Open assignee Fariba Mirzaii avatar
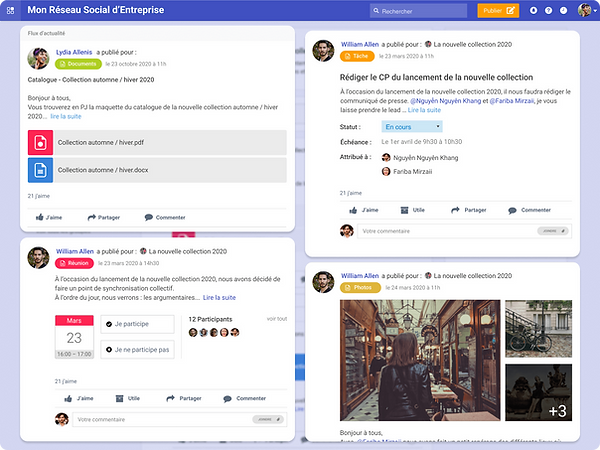 click(x=386, y=171)
